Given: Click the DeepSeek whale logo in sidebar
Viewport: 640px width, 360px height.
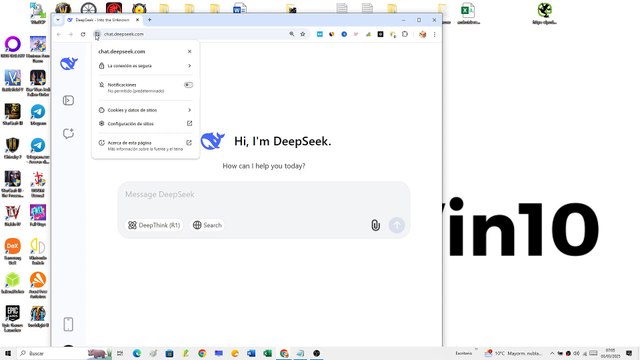Looking at the screenshot, I should (69, 64).
